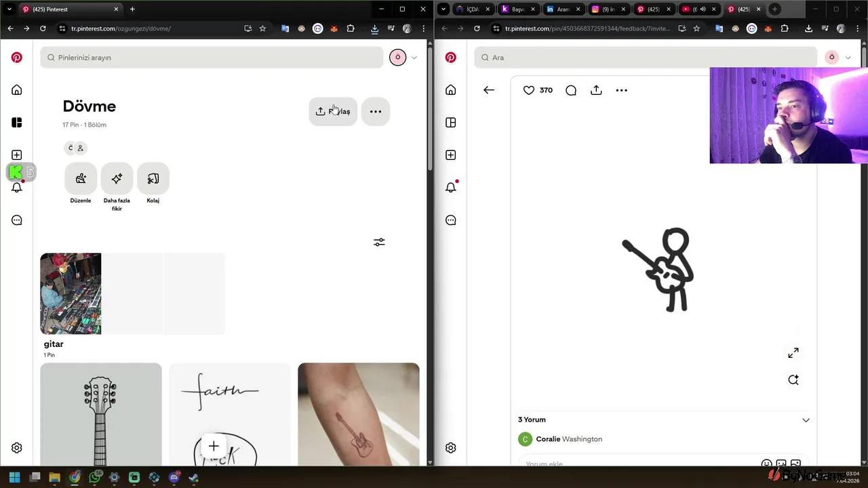The image size is (868, 488).
Task: Click Kolaj collage button
Action: [x=153, y=178]
